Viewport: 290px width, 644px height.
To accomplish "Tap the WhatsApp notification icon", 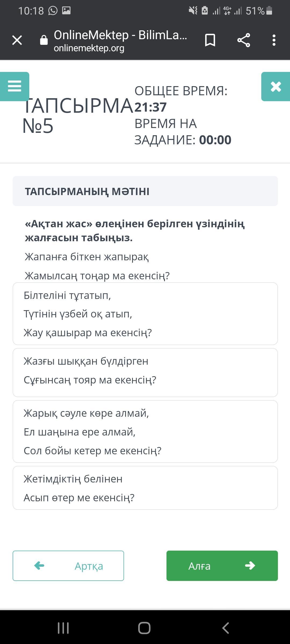I will [x=53, y=11].
